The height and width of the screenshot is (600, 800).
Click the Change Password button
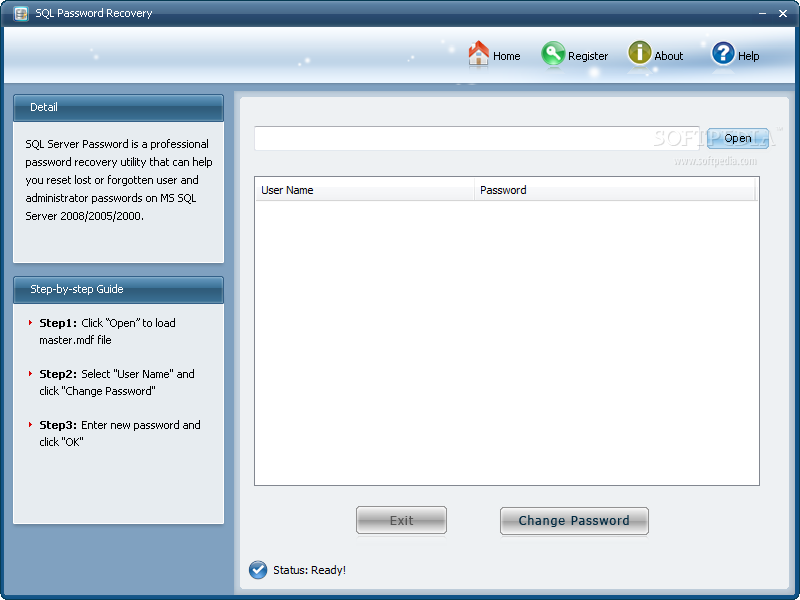[x=574, y=521]
